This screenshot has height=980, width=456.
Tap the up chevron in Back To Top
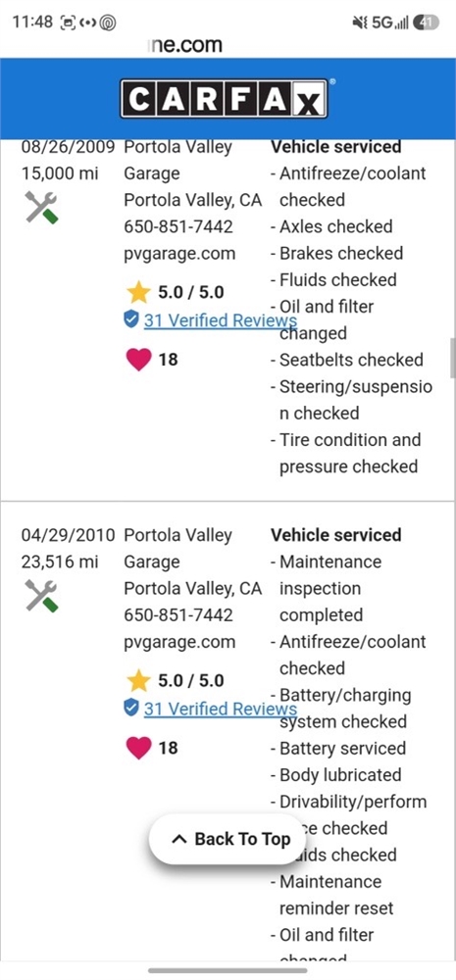tap(178, 840)
